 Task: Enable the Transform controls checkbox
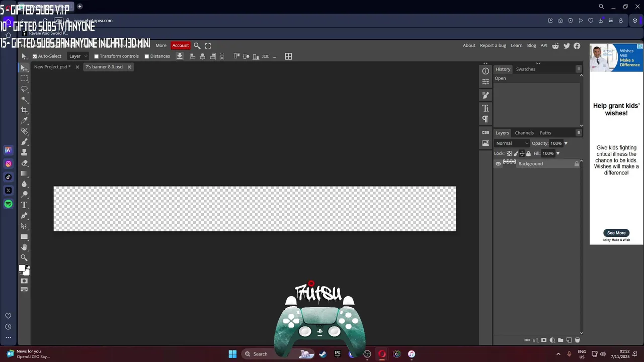point(97,56)
